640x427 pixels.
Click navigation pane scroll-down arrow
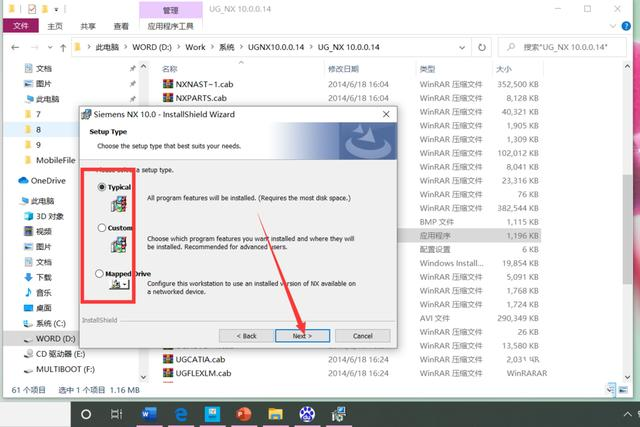143,377
